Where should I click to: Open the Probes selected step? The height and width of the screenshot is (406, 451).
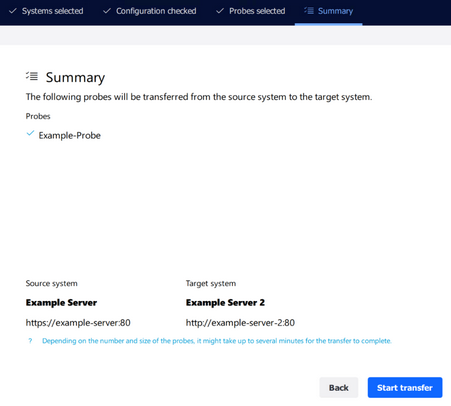[x=250, y=11]
